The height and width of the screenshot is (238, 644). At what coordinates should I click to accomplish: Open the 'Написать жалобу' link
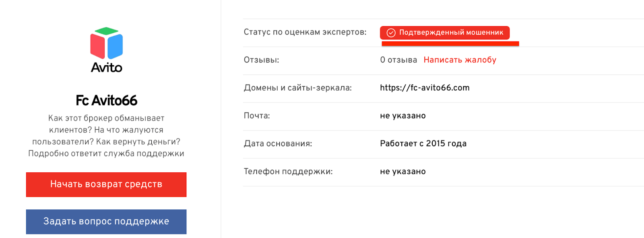coord(460,60)
